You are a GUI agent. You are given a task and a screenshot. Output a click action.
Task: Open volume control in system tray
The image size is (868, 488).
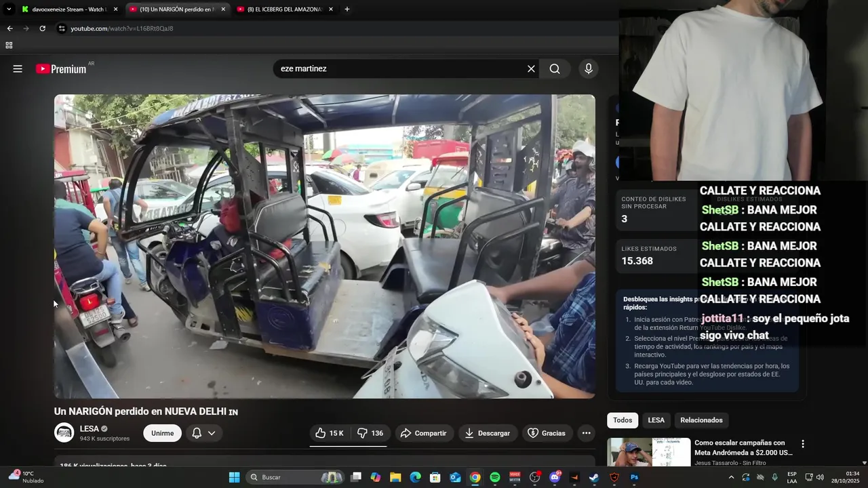pos(820,477)
